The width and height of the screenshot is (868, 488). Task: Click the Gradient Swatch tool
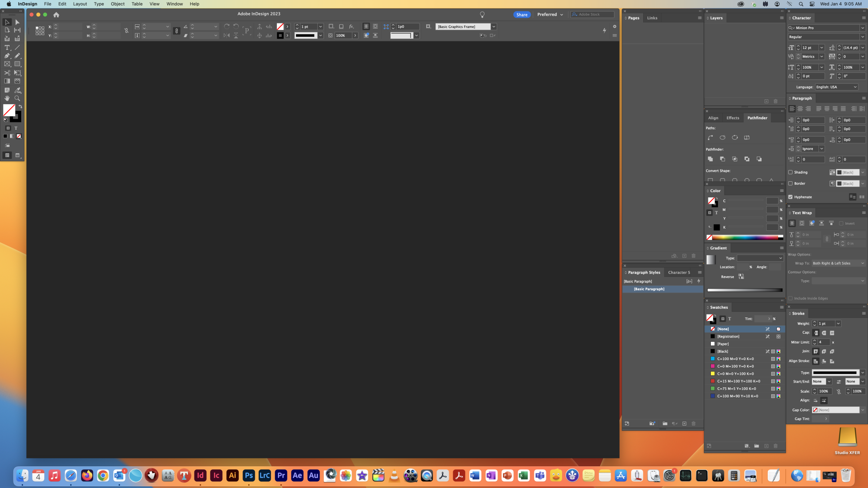7,81
